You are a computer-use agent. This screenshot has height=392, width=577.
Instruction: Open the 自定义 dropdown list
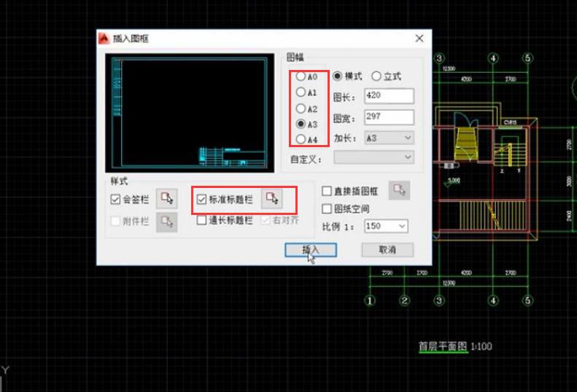[x=374, y=157]
